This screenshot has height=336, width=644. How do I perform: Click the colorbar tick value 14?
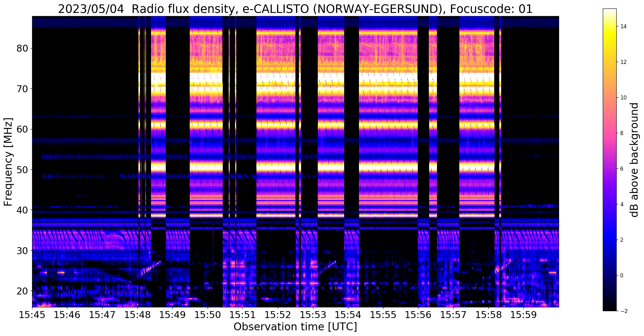point(623,26)
